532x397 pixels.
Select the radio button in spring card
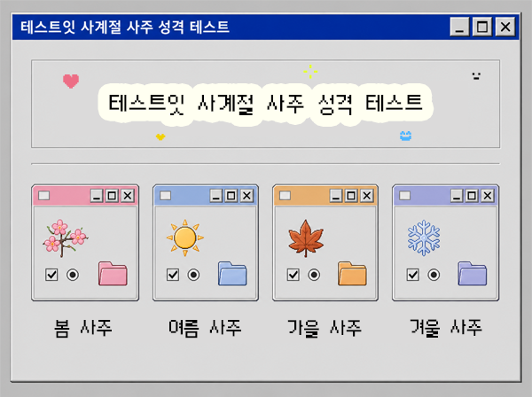coord(73,275)
